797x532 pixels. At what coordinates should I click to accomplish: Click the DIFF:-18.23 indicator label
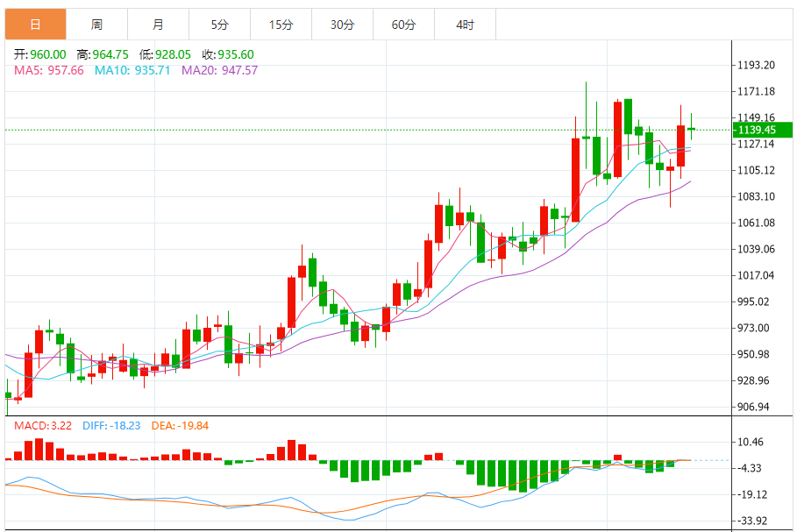pos(111,426)
